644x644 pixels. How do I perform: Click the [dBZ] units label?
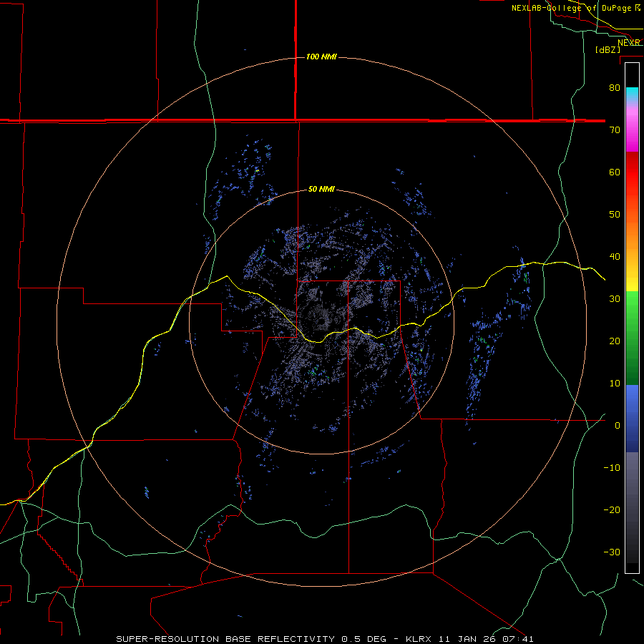pyautogui.click(x=608, y=50)
